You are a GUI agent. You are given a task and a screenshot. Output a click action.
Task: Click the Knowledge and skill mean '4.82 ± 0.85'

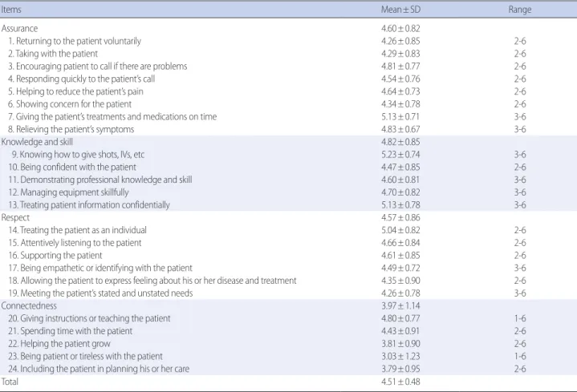click(x=400, y=142)
